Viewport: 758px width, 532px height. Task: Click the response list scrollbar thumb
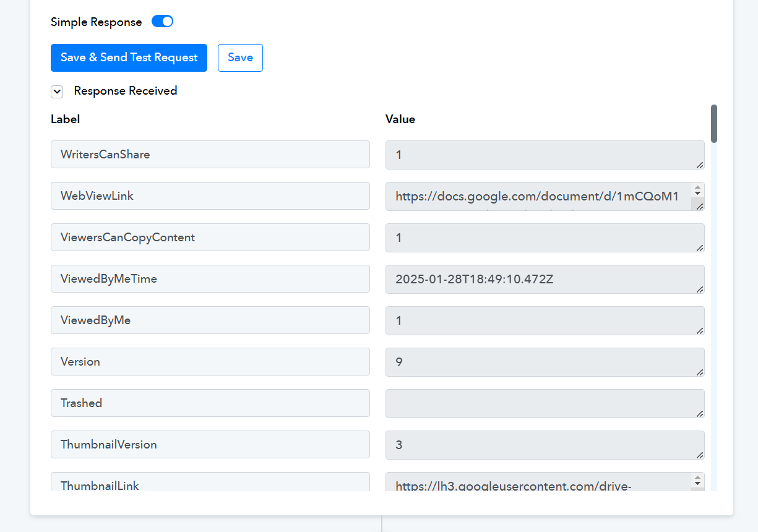pos(714,124)
